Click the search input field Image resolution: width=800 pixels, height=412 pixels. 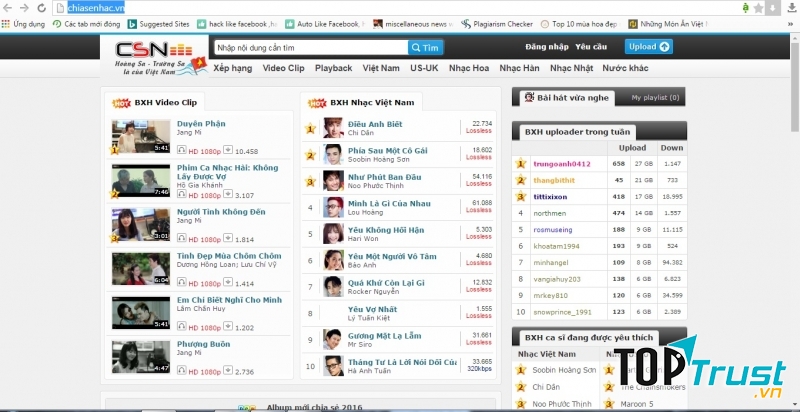pyautogui.click(x=311, y=47)
